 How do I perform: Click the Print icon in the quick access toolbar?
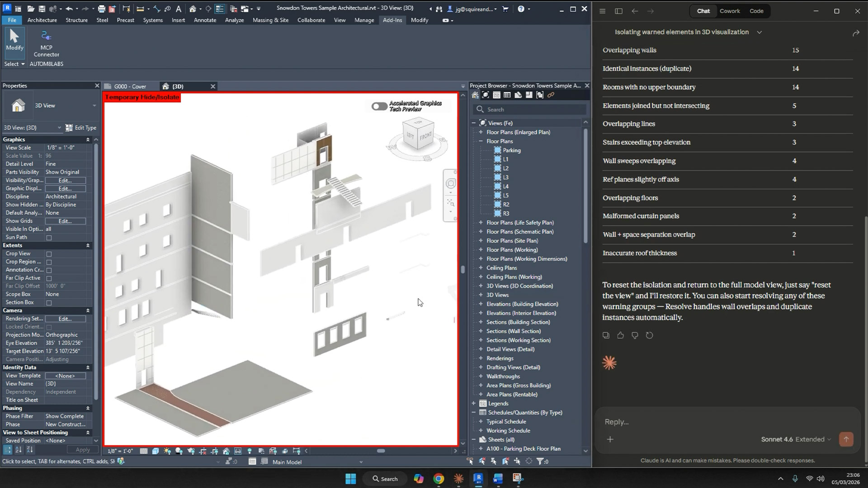click(101, 9)
